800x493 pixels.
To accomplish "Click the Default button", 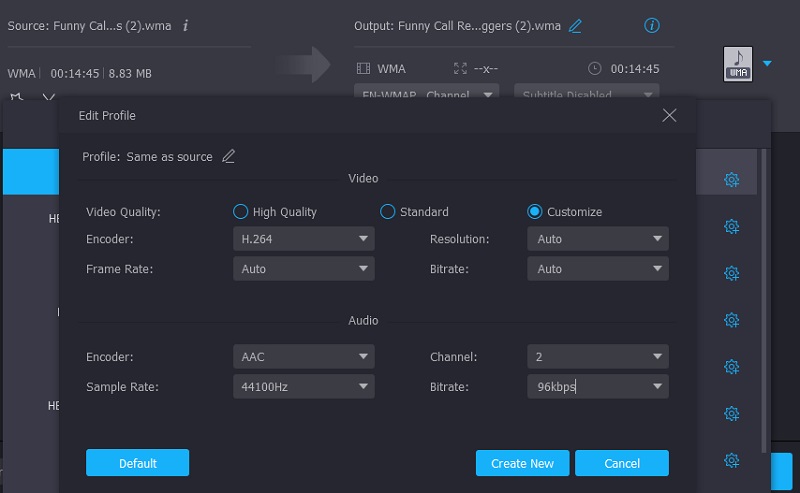I will pyautogui.click(x=137, y=463).
